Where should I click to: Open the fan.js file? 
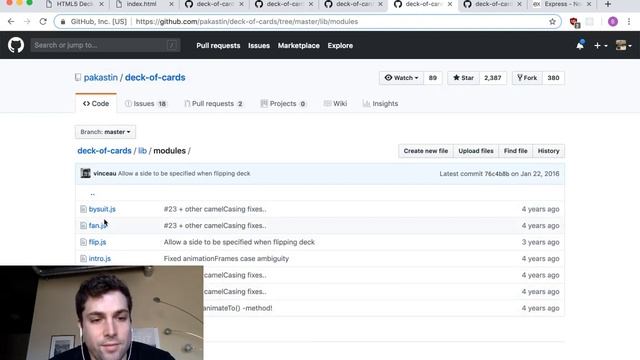(x=98, y=225)
